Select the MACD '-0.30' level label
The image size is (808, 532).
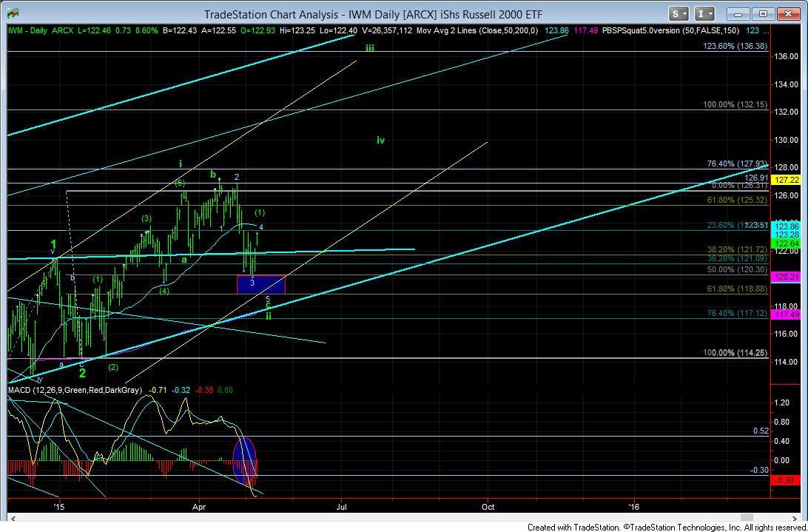tap(759, 470)
